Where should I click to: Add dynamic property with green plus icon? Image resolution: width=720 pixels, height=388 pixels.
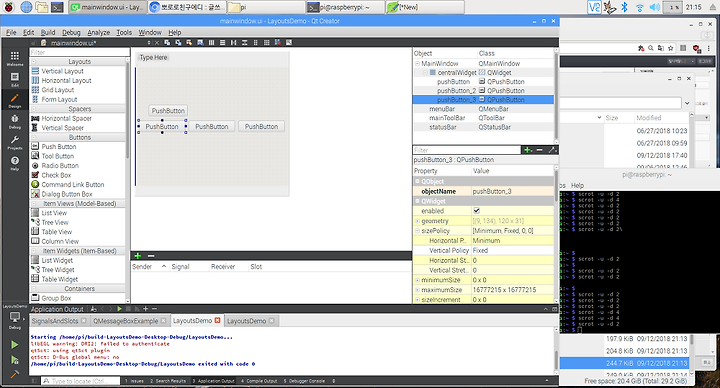click(x=528, y=150)
